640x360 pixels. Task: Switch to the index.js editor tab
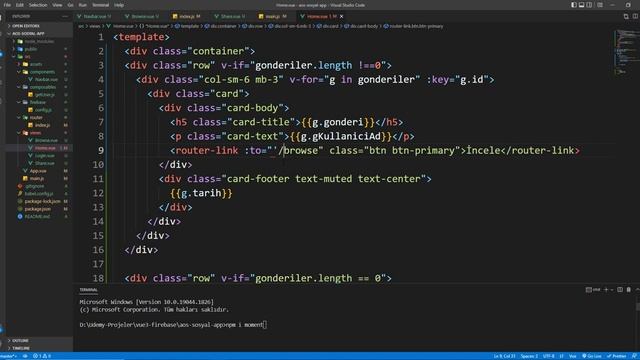(187, 16)
